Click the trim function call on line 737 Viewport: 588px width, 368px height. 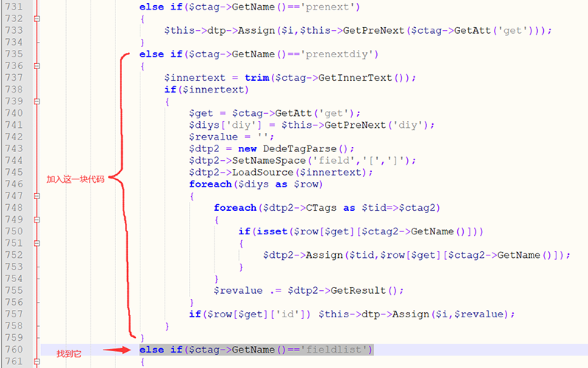click(x=256, y=78)
